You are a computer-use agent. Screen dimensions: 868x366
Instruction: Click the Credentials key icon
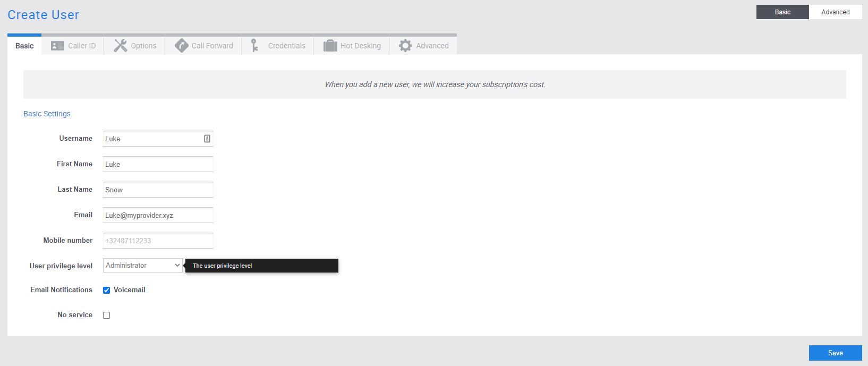tap(254, 46)
